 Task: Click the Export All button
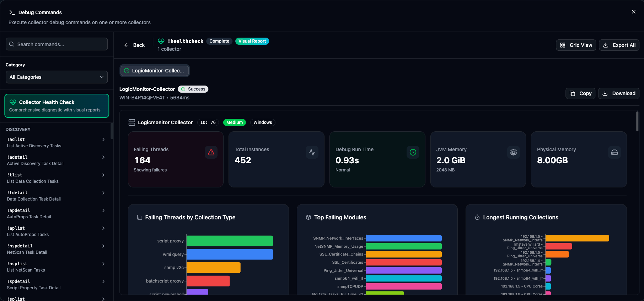pos(619,45)
